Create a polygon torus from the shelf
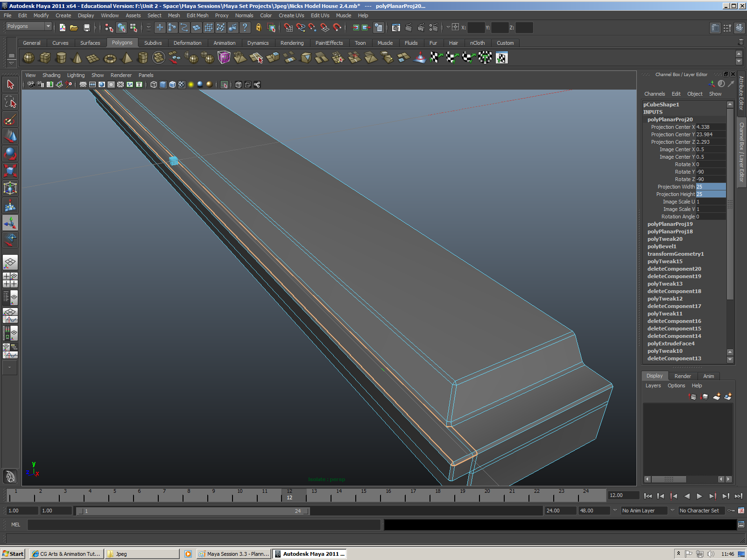 (109, 57)
